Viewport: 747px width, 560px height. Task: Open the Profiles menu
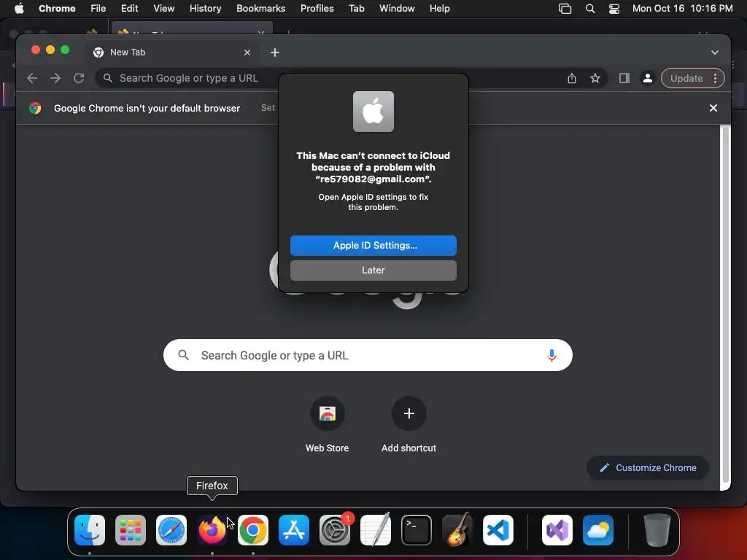[317, 9]
